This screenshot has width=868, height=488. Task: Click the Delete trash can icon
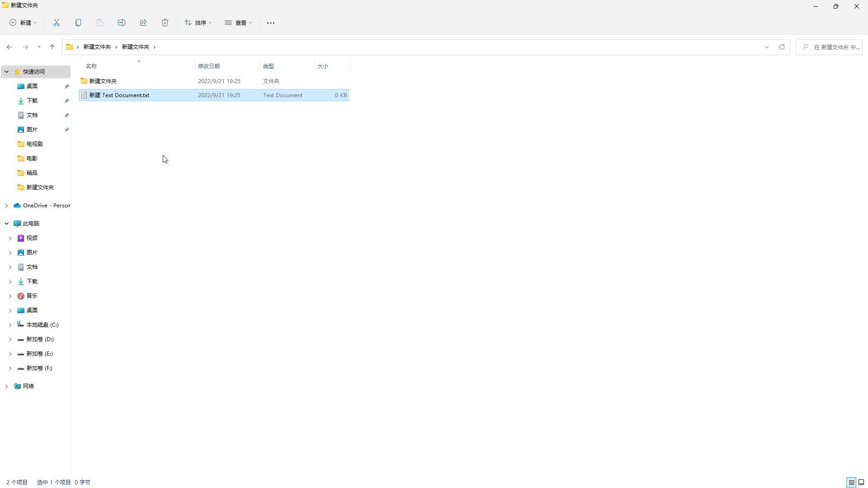click(165, 23)
